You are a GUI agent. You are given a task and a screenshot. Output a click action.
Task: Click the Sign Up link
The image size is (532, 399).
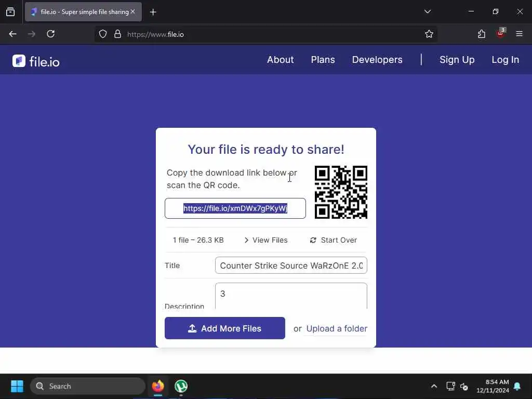(457, 60)
